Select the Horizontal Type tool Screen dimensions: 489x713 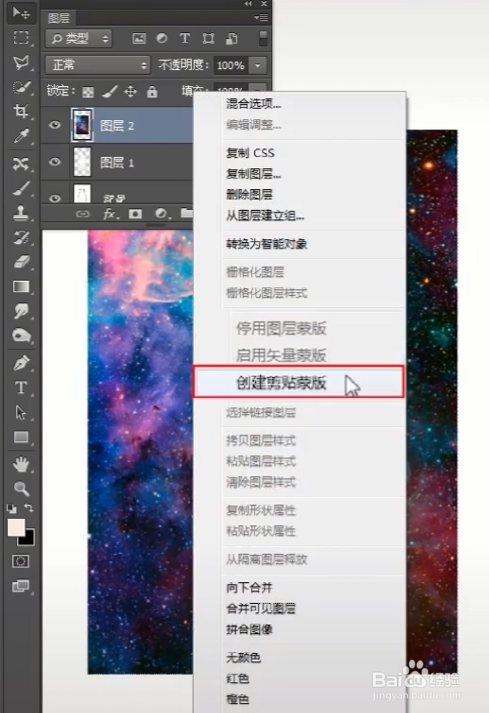click(21, 388)
